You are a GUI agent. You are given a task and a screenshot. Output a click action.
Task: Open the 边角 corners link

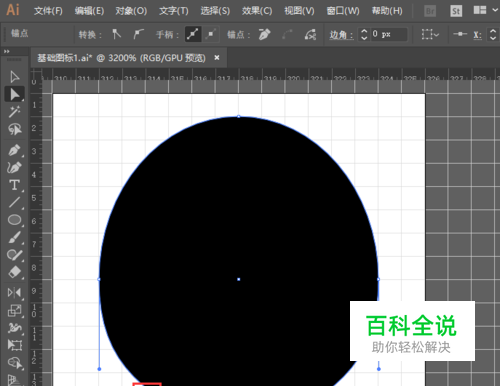pyautogui.click(x=341, y=35)
